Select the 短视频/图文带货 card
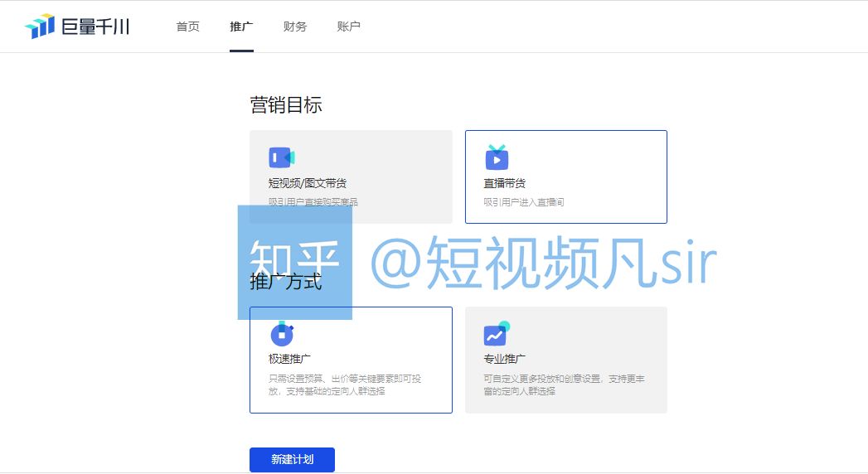868x474 pixels. [351, 177]
